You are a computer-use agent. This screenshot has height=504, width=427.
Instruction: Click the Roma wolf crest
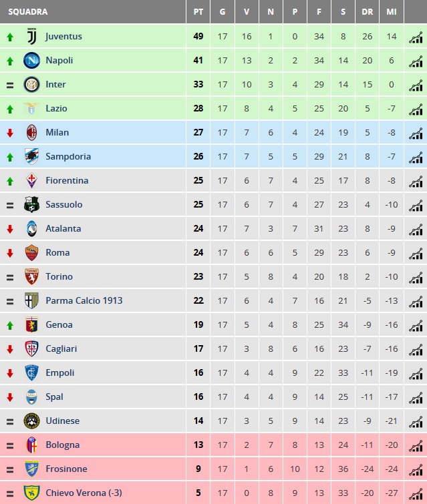pos(31,252)
